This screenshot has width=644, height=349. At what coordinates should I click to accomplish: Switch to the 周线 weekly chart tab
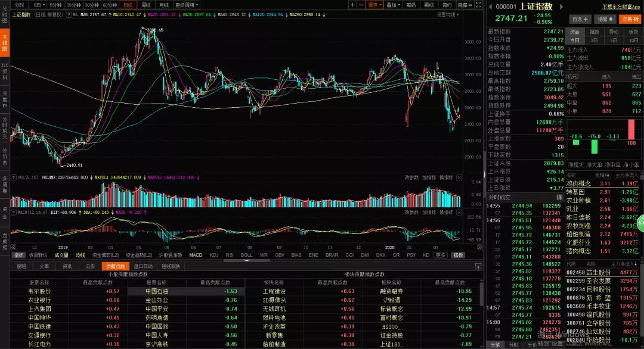(145, 5)
